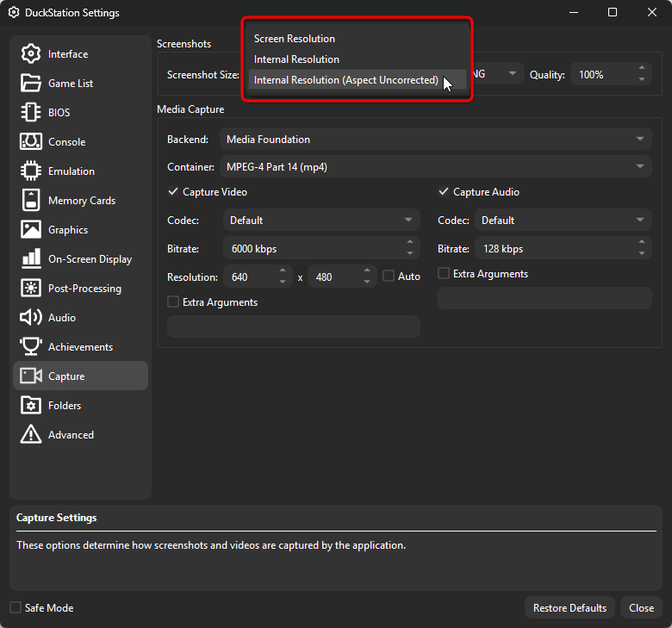Select the Post-Processing brightness icon
This screenshot has width=672, height=628.
tap(31, 289)
